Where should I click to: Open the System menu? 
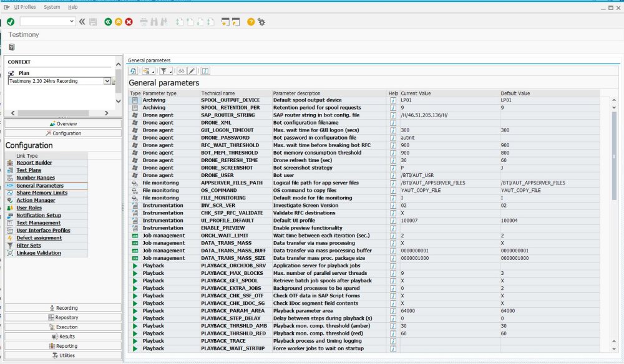pyautogui.click(x=52, y=7)
